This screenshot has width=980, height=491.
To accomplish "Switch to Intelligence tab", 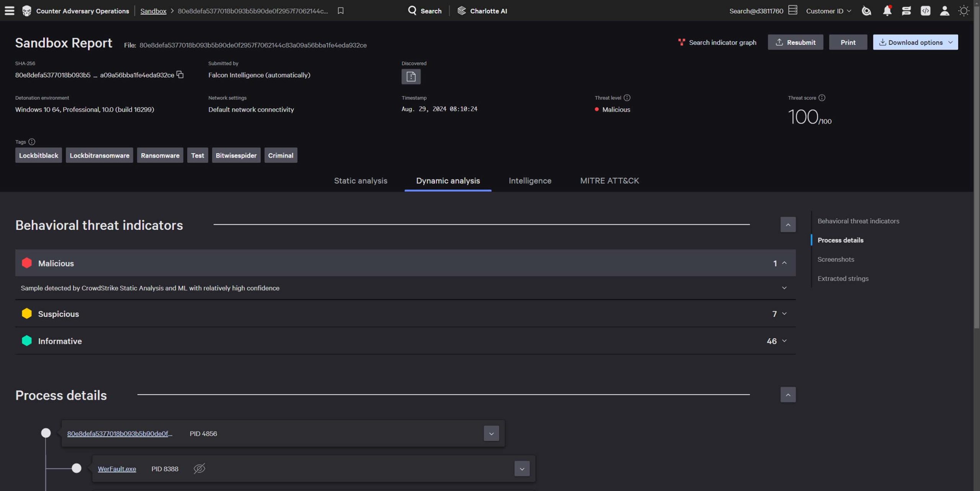I will pyautogui.click(x=530, y=180).
